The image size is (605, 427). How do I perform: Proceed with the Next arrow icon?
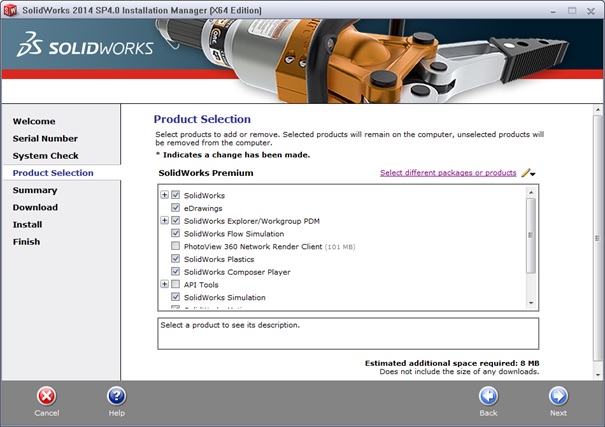pos(558,396)
